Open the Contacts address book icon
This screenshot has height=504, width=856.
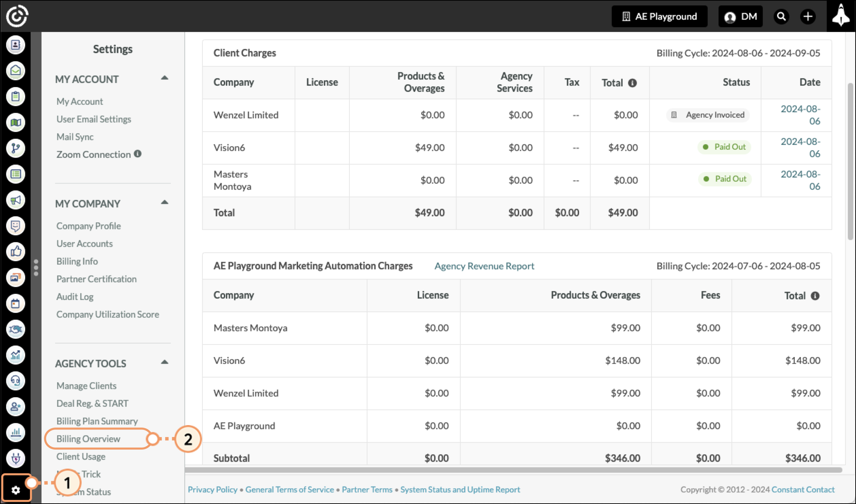pyautogui.click(x=16, y=45)
